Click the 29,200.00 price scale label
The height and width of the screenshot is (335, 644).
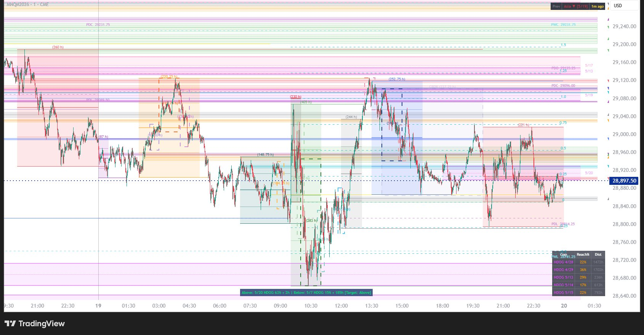624,44
